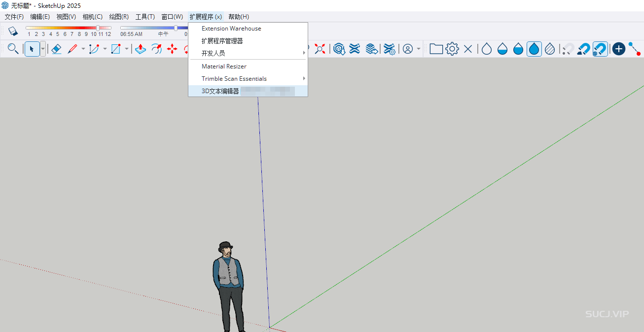Toggle the highlighted outlined magnet icon
The image size is (644, 332).
click(x=600, y=49)
